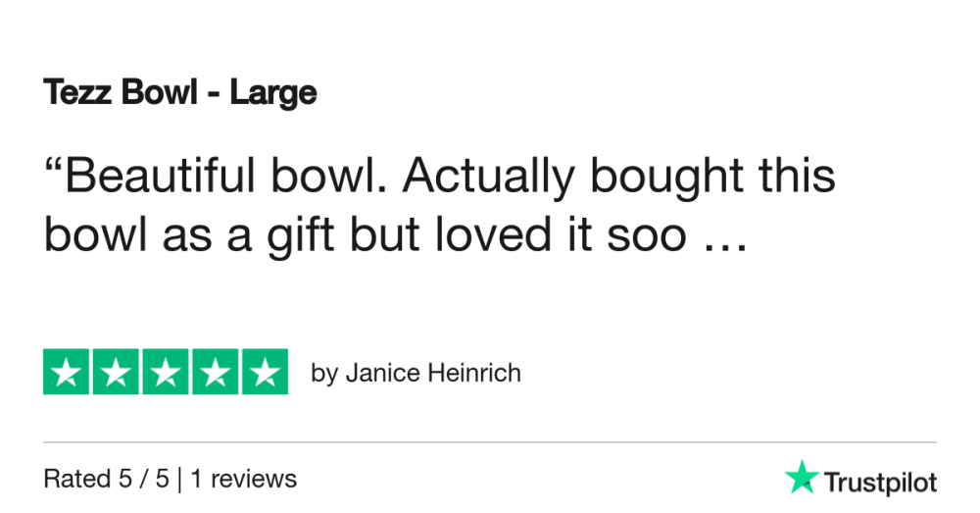Screen dimensions: 980x513
Task: Click the Rated 5 / 5 text
Action: click(106, 480)
